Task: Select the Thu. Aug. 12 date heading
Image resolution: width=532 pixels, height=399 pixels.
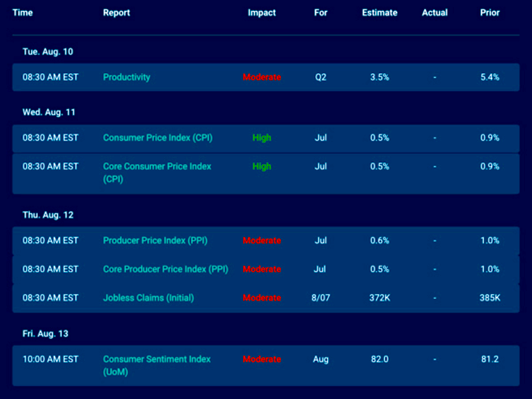Action: pyautogui.click(x=48, y=215)
